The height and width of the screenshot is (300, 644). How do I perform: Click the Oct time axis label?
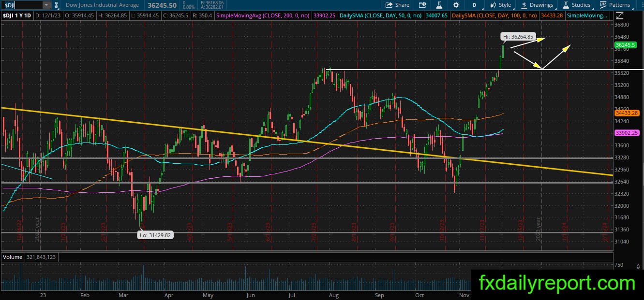[x=419, y=295]
